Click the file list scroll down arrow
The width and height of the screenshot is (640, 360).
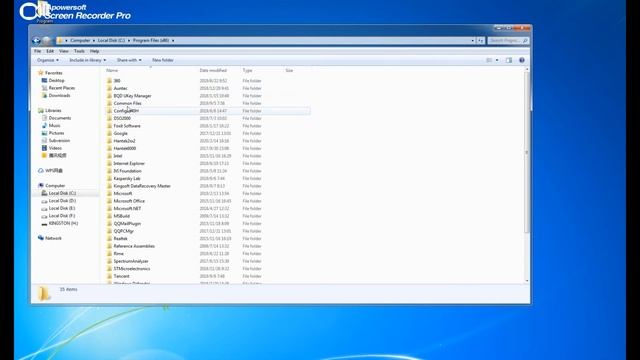click(527, 281)
